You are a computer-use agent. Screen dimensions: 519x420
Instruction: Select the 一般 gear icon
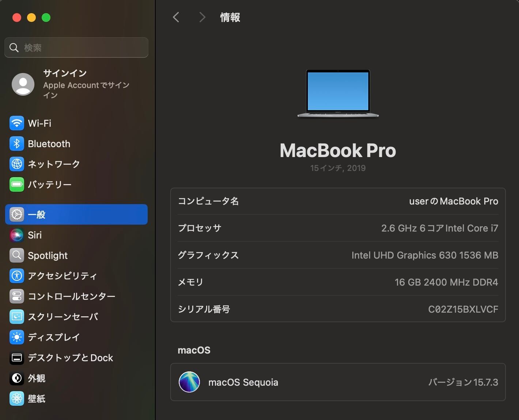pos(17,214)
